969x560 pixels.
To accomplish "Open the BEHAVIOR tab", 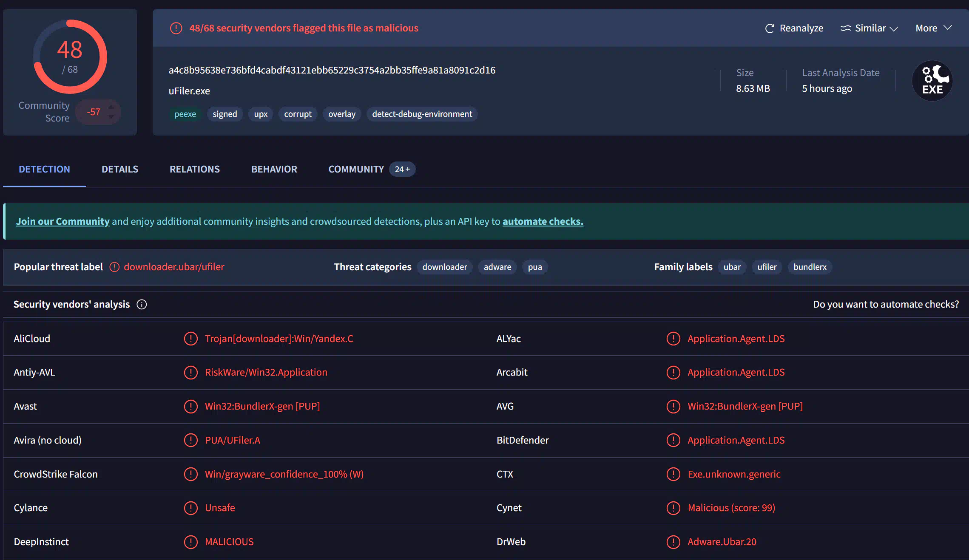I will pyautogui.click(x=274, y=169).
